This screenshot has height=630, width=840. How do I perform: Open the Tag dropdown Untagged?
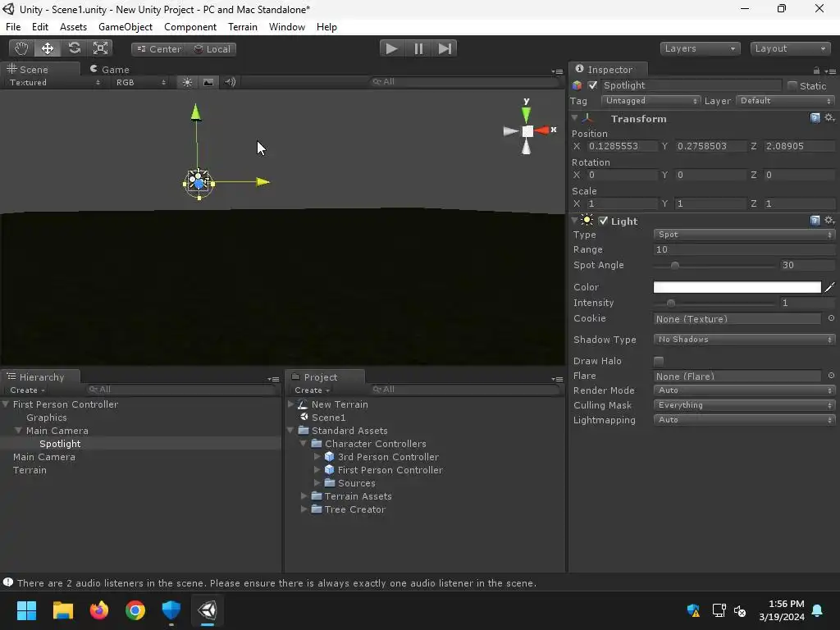pyautogui.click(x=651, y=101)
